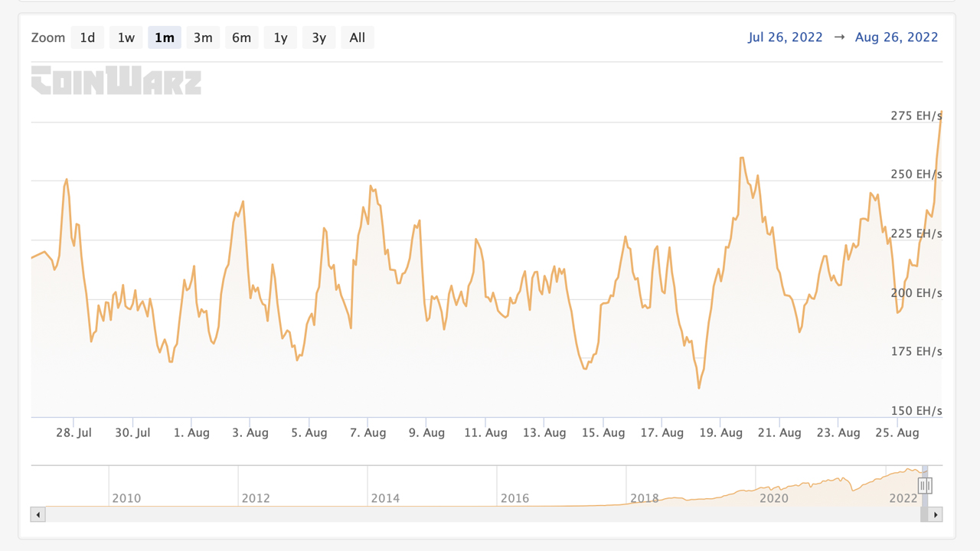The image size is (980, 551).
Task: Click the scrollbar left arrow
Action: tap(38, 515)
